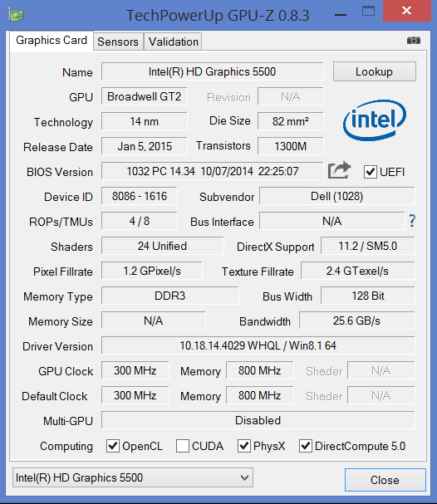Click the Close button at bottom
The image size is (437, 504).
[x=385, y=480]
